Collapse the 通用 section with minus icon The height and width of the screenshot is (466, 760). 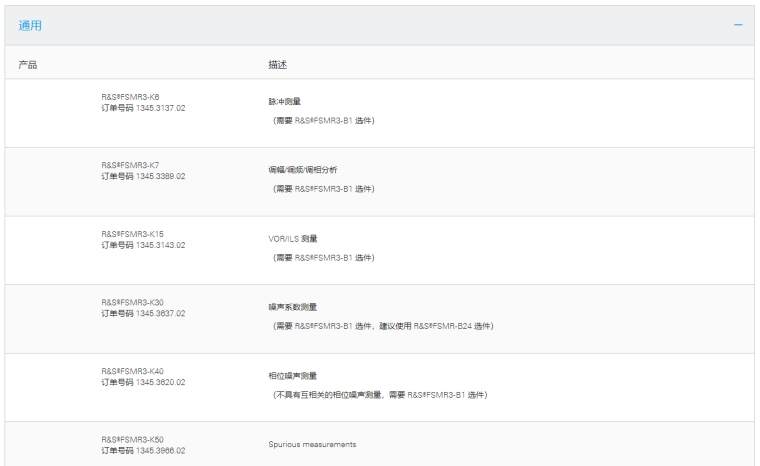pos(738,25)
